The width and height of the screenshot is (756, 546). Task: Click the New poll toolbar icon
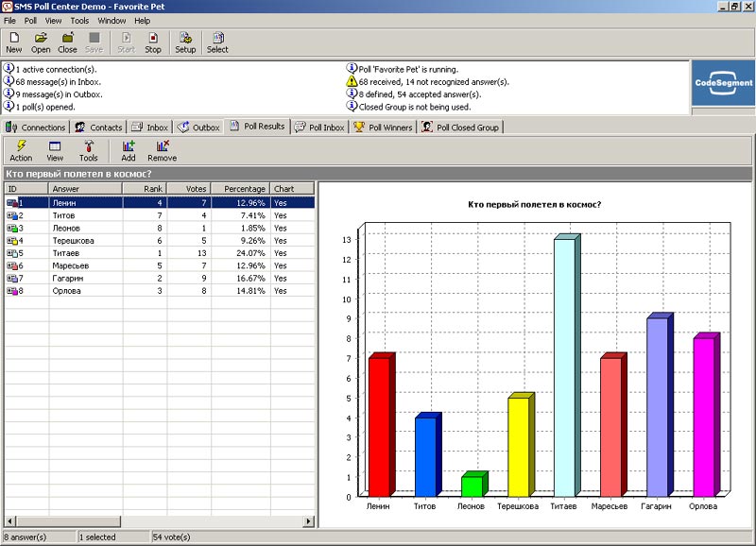click(x=14, y=42)
